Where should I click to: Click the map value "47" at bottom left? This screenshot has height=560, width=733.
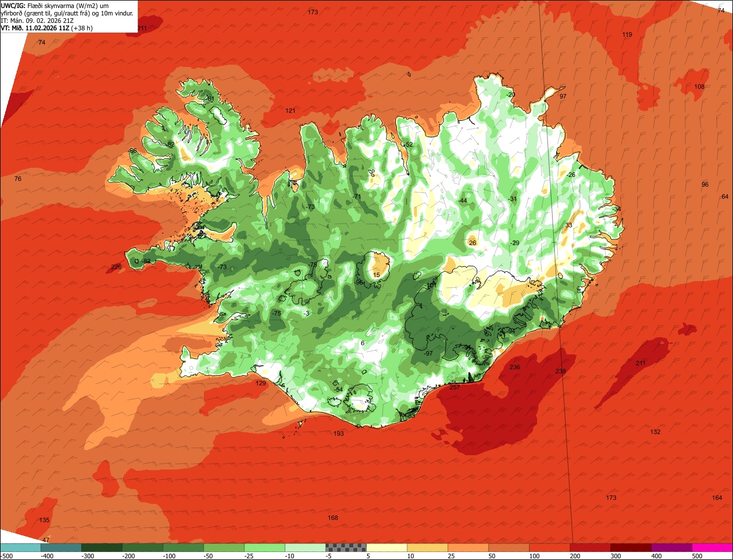click(x=46, y=540)
